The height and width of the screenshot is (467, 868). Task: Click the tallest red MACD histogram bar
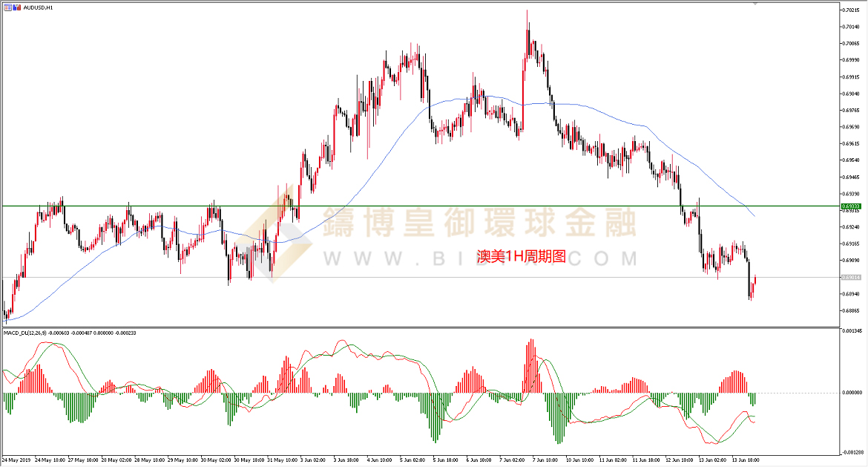coord(531,367)
